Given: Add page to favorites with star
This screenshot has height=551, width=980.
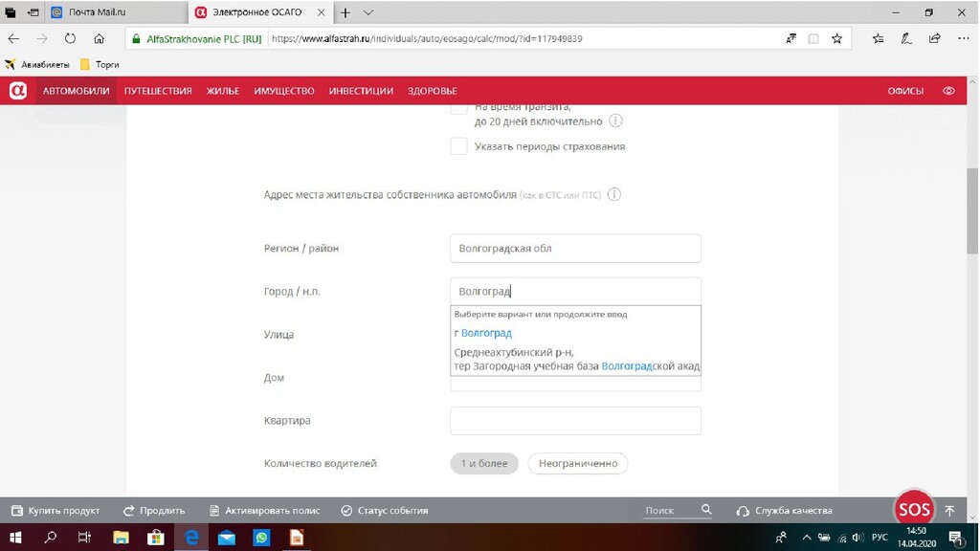Looking at the screenshot, I should click(836, 38).
